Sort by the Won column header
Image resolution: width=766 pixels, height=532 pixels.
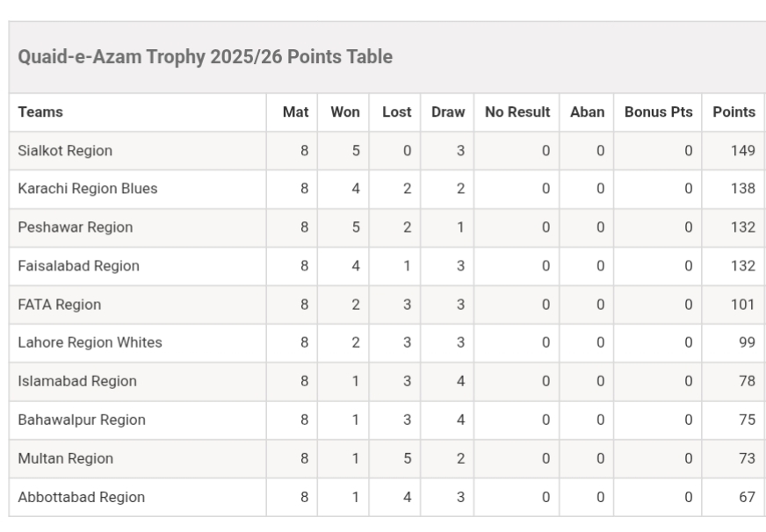tap(345, 112)
